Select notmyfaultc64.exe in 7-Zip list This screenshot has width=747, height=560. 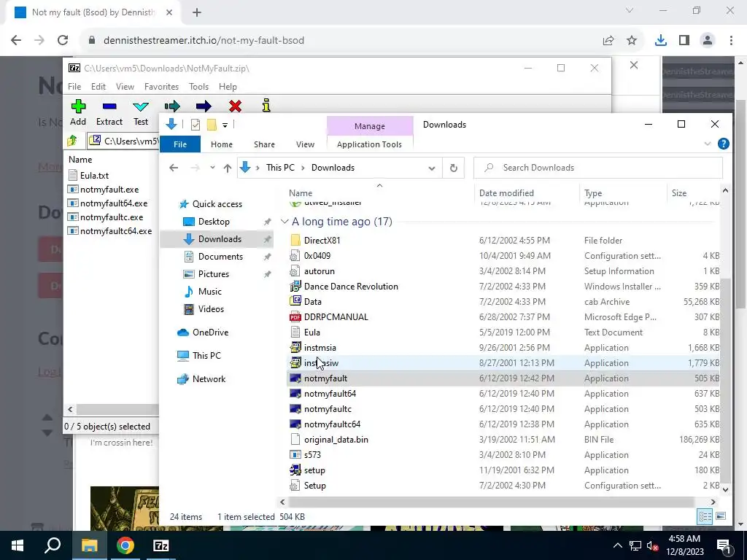pos(116,231)
